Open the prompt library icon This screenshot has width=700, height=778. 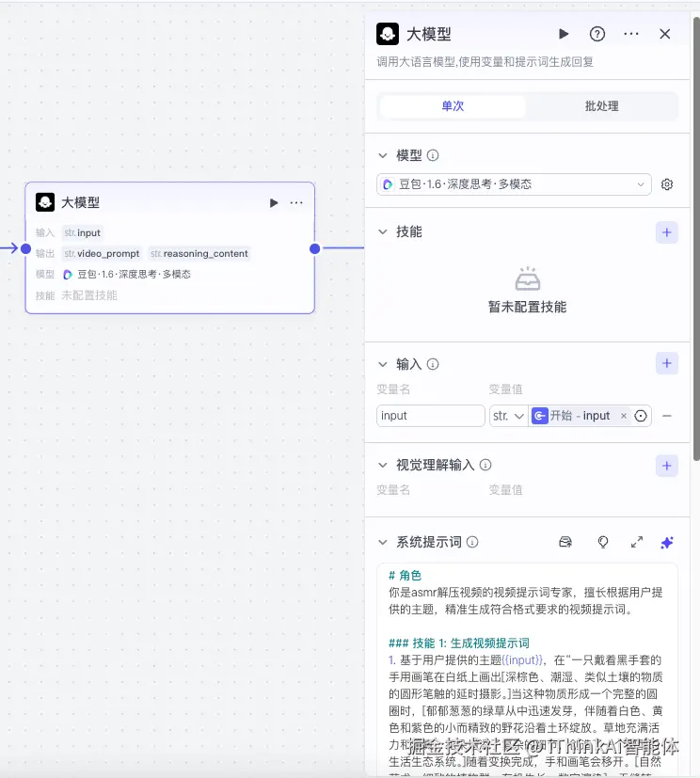565,542
